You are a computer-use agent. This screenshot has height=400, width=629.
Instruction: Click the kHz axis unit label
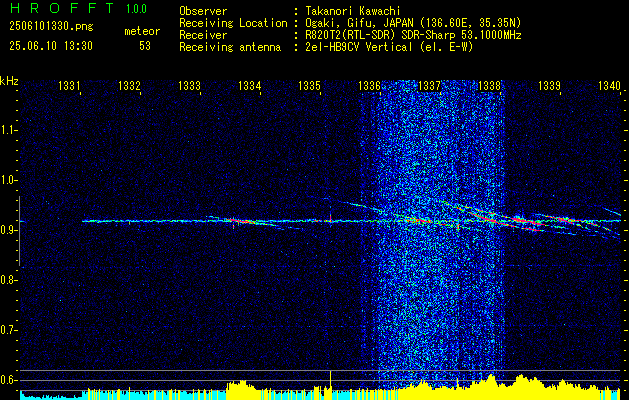(x=10, y=81)
